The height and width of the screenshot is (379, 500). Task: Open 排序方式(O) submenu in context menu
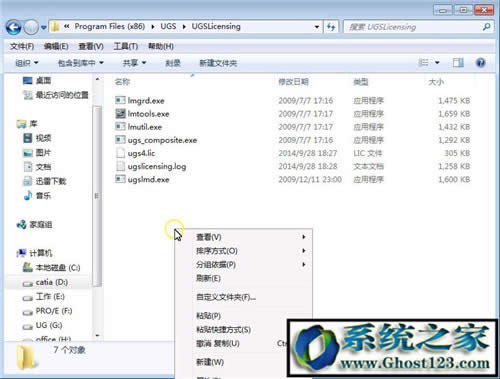pyautogui.click(x=243, y=251)
